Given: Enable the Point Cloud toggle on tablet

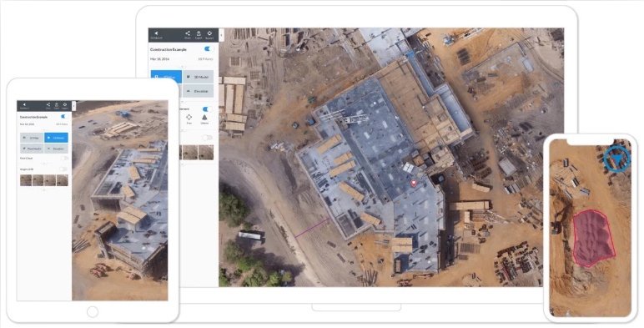Looking at the screenshot, I should click(x=63, y=158).
